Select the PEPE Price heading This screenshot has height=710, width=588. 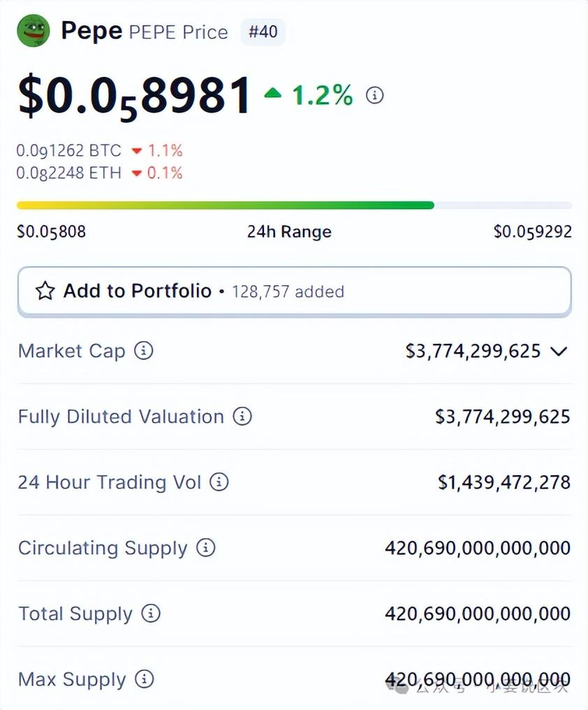coord(177,31)
